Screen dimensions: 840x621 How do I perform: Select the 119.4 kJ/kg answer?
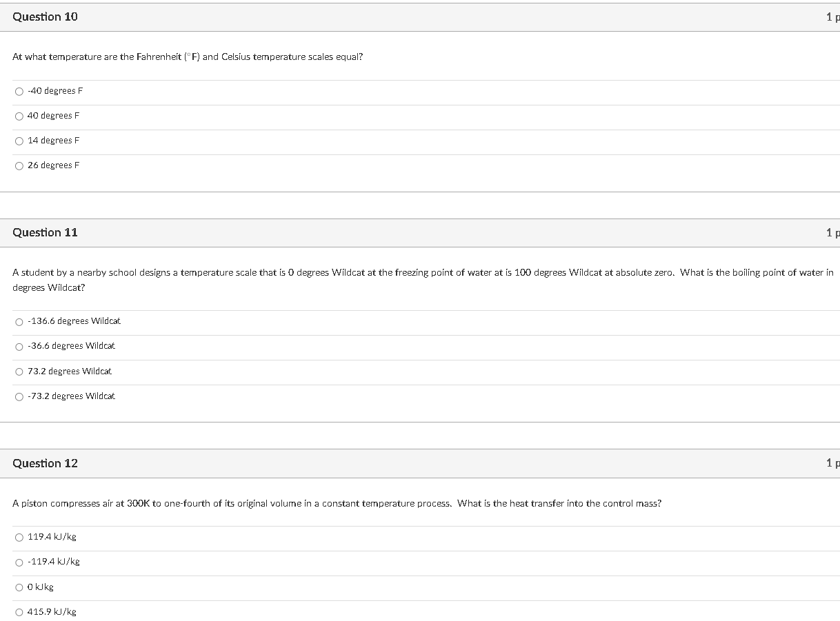click(19, 537)
